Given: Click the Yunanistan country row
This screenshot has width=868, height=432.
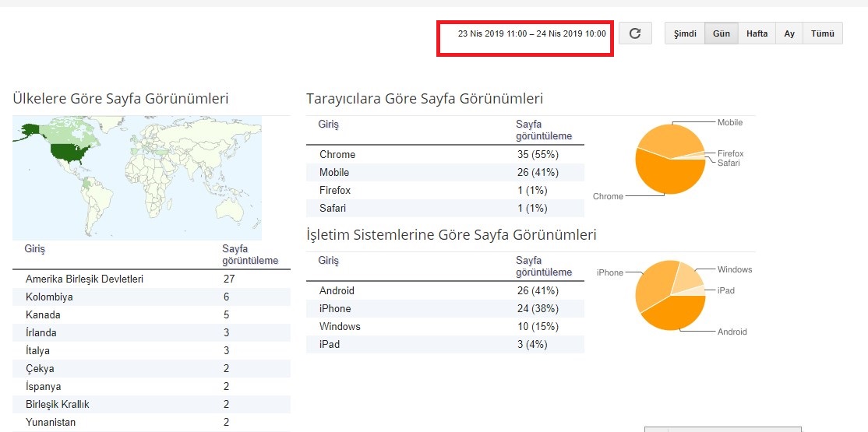Looking at the screenshot, I should point(151,422).
